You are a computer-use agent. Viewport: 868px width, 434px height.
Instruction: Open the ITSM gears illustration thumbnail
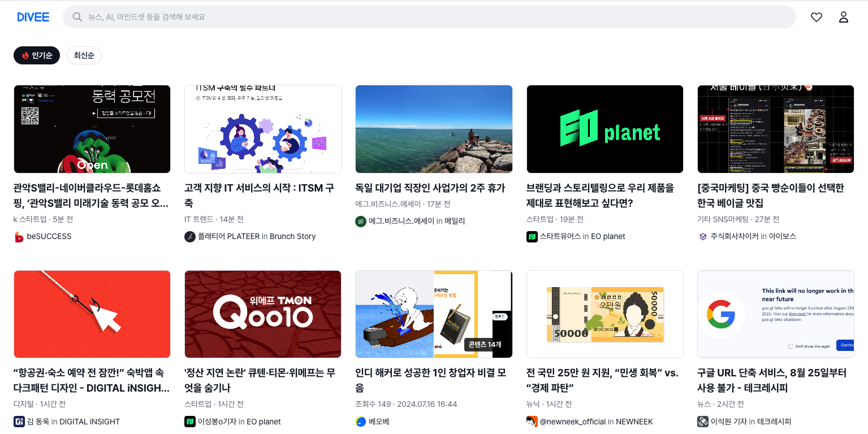click(263, 129)
